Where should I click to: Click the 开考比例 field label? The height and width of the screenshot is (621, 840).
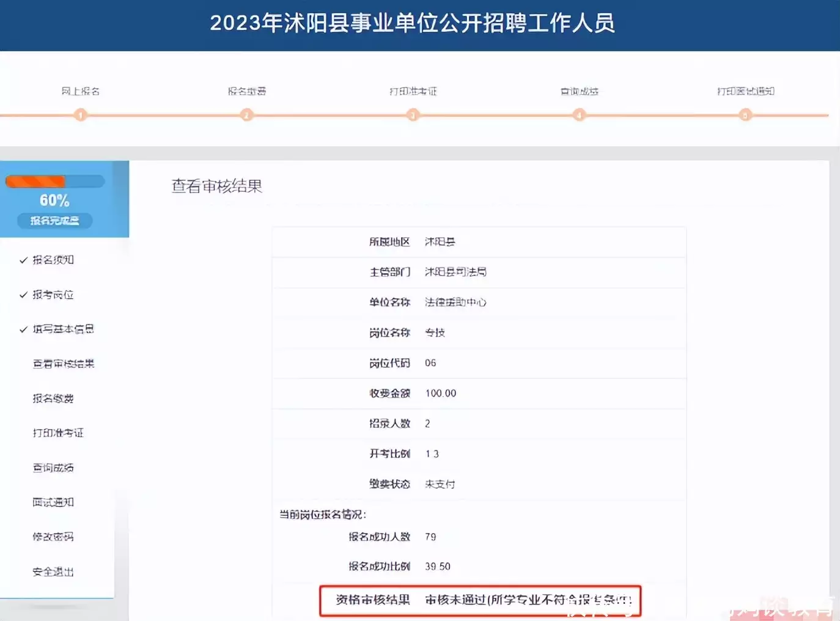[389, 454]
